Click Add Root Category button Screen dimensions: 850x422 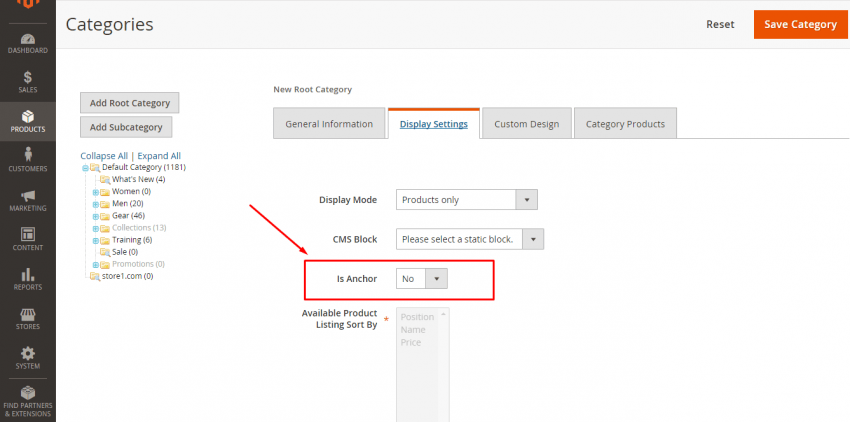tap(130, 103)
